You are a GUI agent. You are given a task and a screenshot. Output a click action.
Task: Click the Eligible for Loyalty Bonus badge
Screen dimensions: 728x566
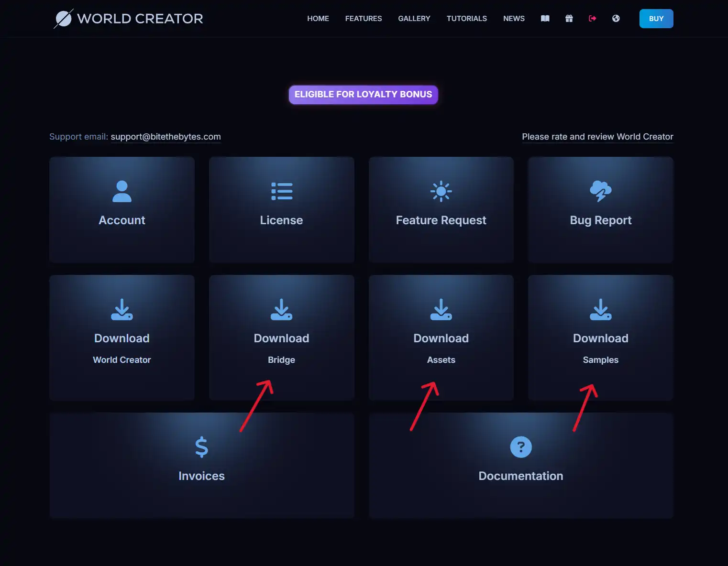[363, 95]
